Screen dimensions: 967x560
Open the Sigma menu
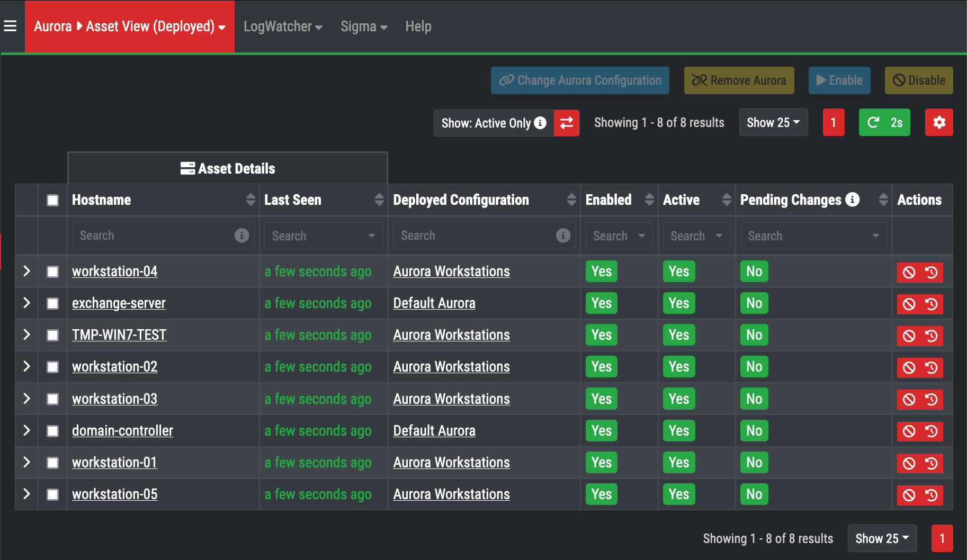point(363,26)
